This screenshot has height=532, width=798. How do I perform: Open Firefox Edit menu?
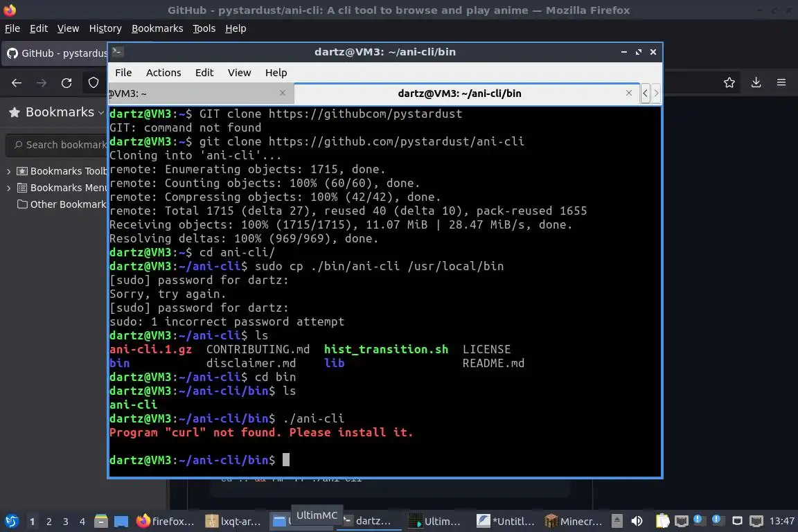39,28
